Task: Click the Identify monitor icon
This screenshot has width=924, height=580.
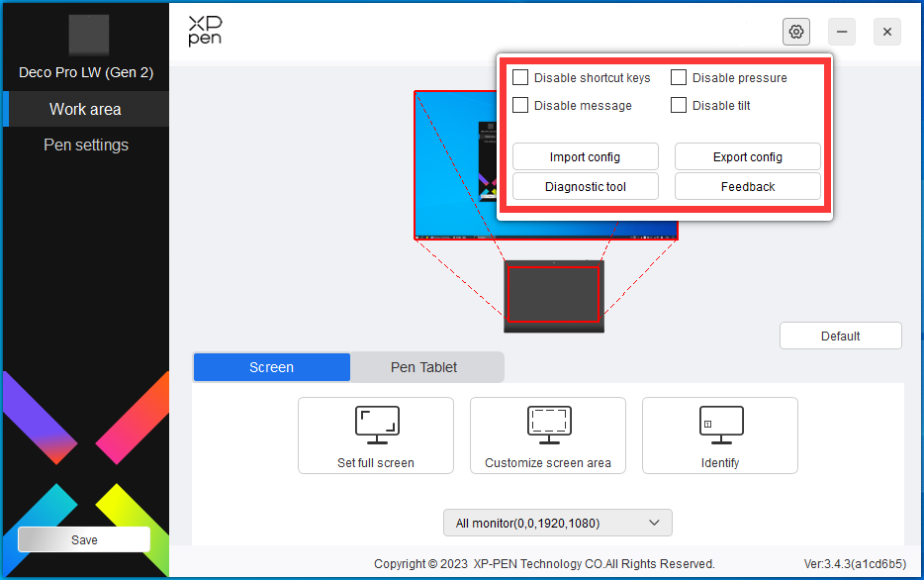Action: 721,425
